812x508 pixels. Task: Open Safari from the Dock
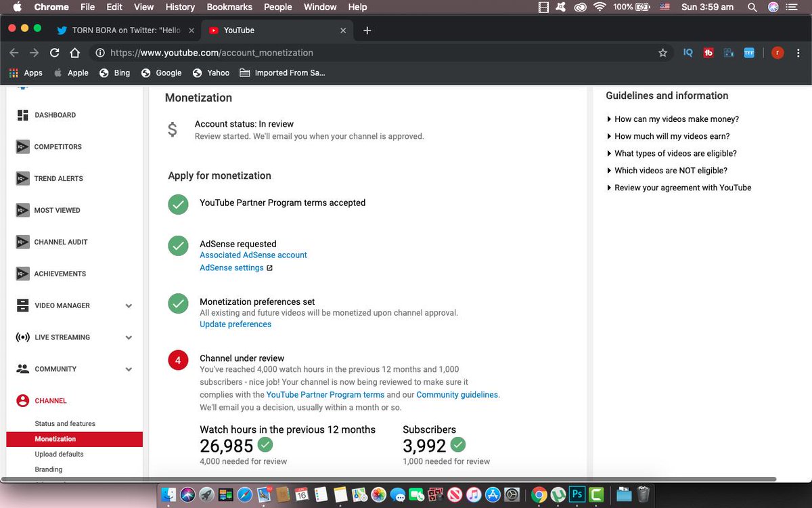click(x=245, y=494)
